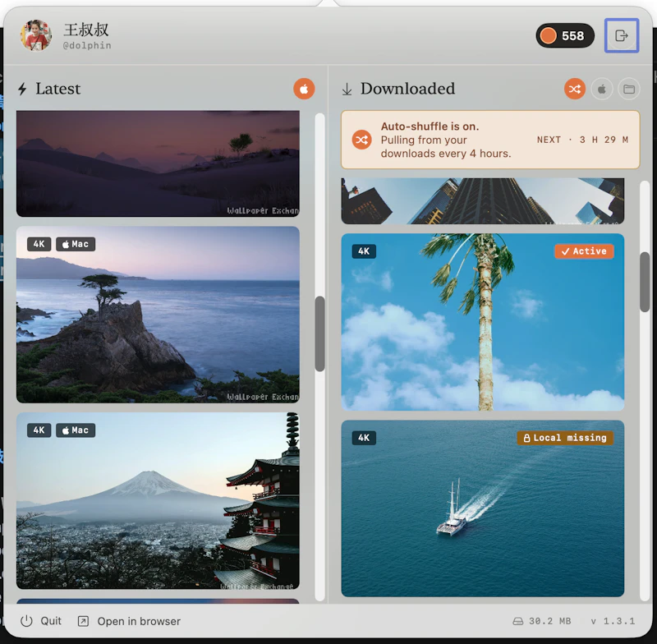Click the shuffle icon in Auto-shuffle banner
The height and width of the screenshot is (644, 657).
361,140
